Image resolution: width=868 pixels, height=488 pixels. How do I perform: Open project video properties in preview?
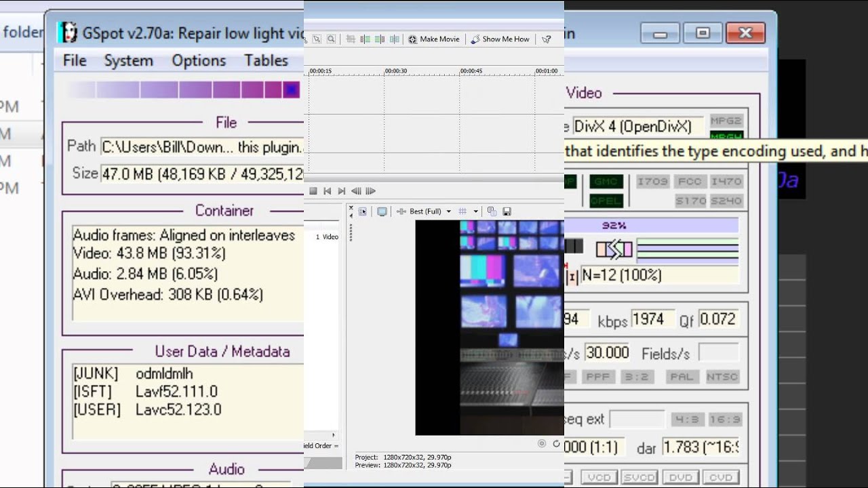coord(363,211)
